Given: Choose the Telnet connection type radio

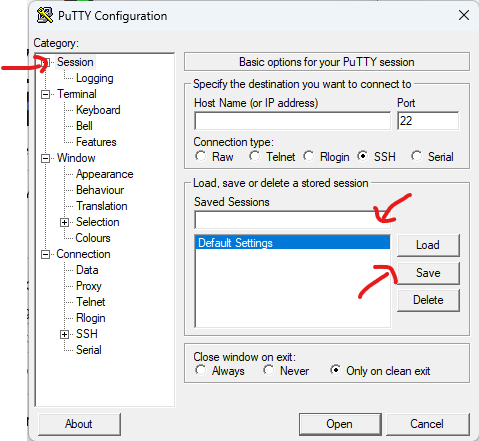Looking at the screenshot, I should (x=254, y=156).
